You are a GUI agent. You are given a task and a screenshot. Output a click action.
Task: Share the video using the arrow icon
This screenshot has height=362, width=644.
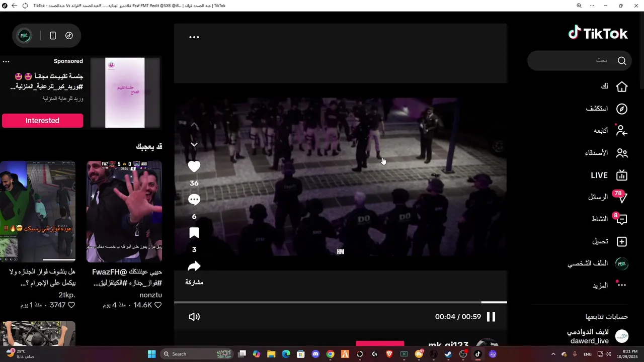(x=194, y=266)
